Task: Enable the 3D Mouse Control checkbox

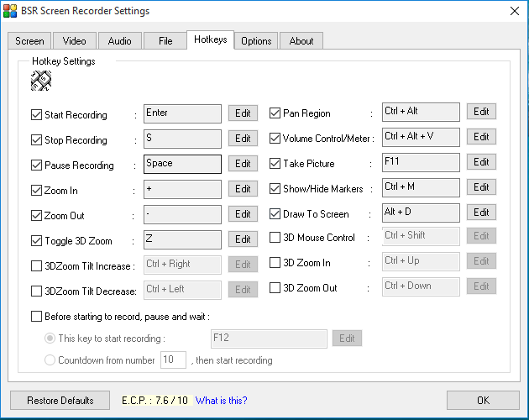Action: [x=275, y=238]
